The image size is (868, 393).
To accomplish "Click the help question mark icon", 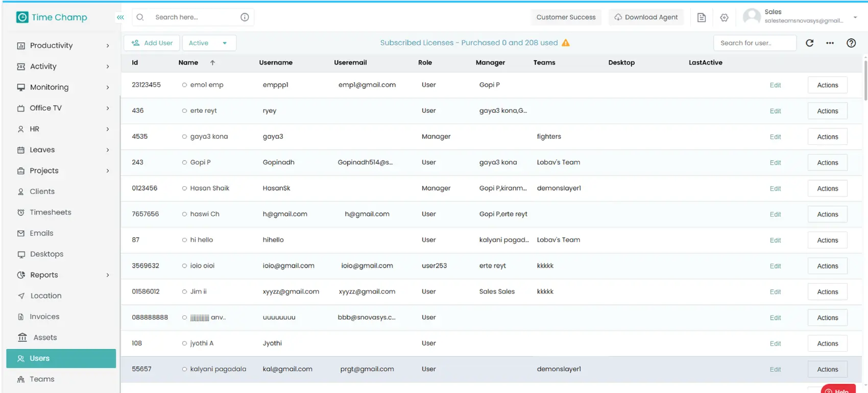I will click(x=851, y=43).
